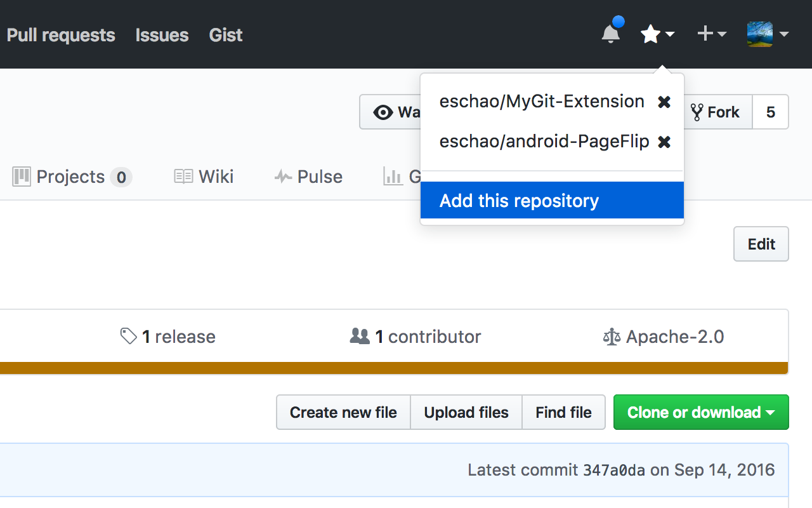Viewport: 812px width, 508px height.
Task: Click the Edit description button
Action: pyautogui.click(x=761, y=244)
